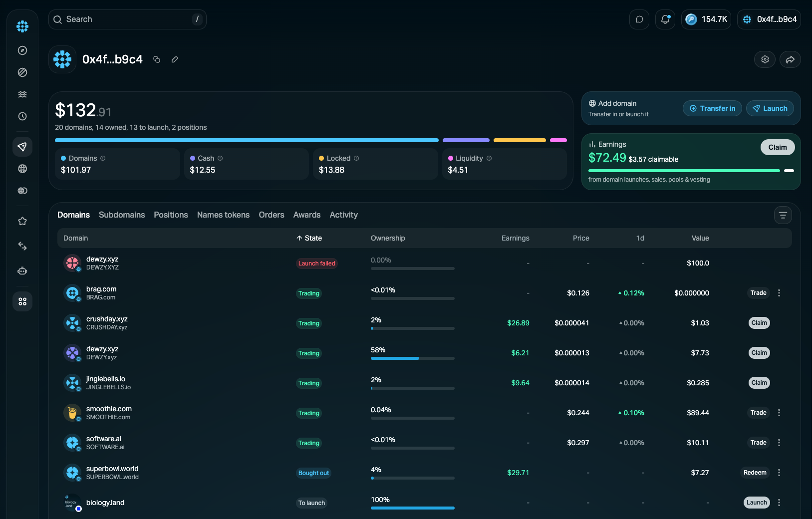The image size is (812, 519).
Task: Switch to the Awards tab
Action: (x=307, y=215)
